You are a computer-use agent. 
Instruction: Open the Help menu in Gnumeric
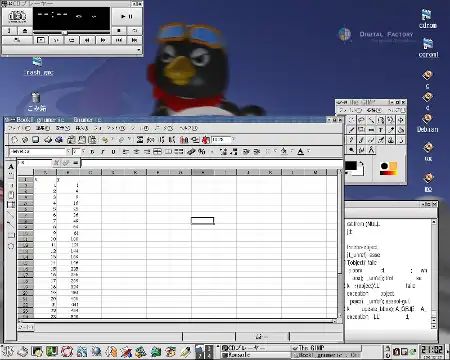[x=188, y=128]
